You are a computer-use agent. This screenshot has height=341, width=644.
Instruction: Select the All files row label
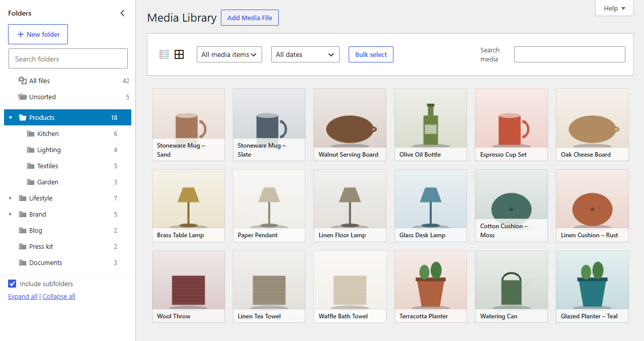point(39,81)
